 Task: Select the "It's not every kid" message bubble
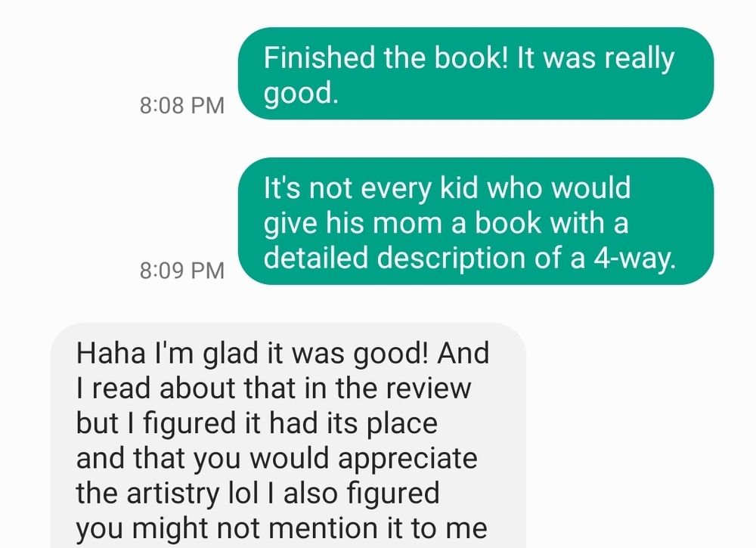click(476, 221)
